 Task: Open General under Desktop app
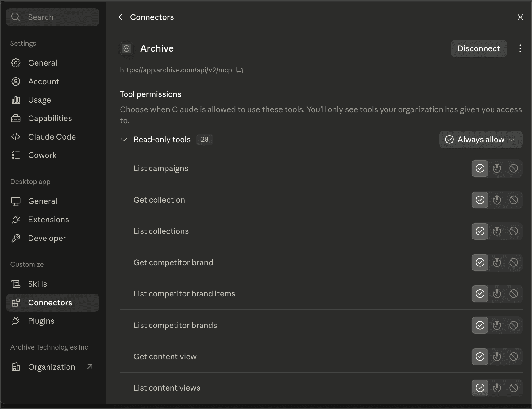[x=52, y=201]
